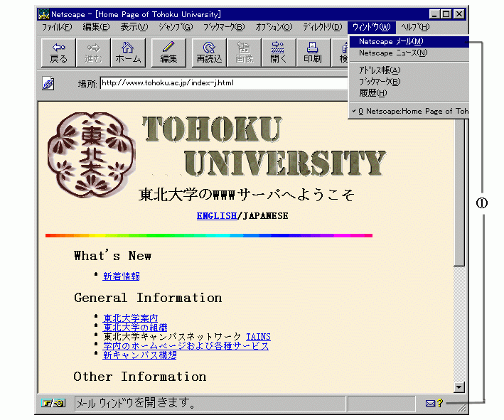Click the ENGLISH link
504x420 pixels.
(x=217, y=215)
